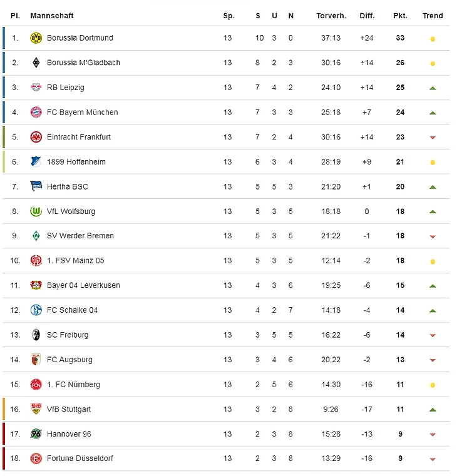Click the Bayer 04 Leverkusen crest
Screen dimensions: 457x476
[x=36, y=285]
